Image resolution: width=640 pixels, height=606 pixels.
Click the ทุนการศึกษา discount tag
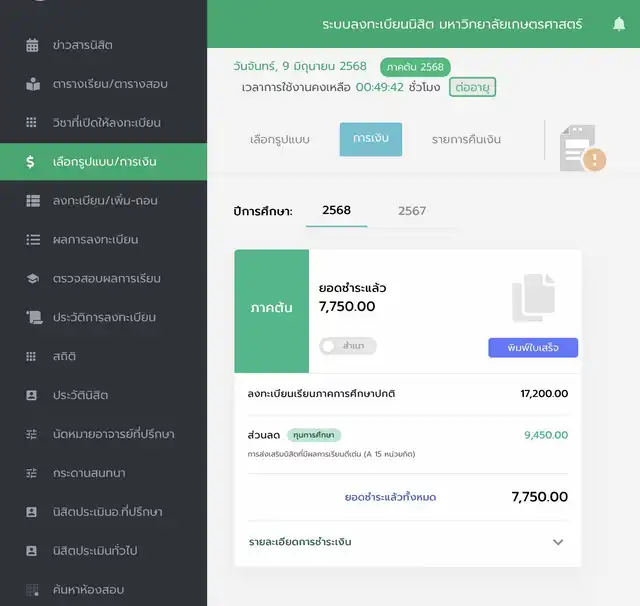[314, 435]
